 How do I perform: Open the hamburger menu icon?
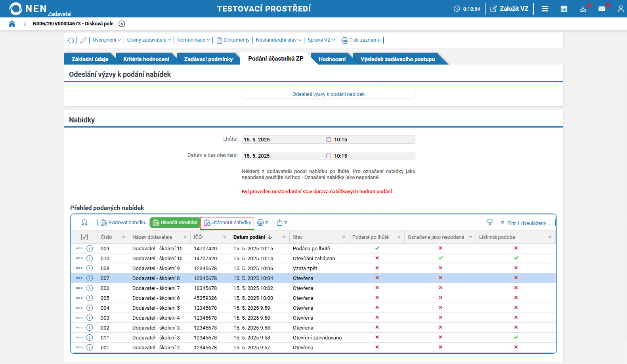click(x=545, y=9)
